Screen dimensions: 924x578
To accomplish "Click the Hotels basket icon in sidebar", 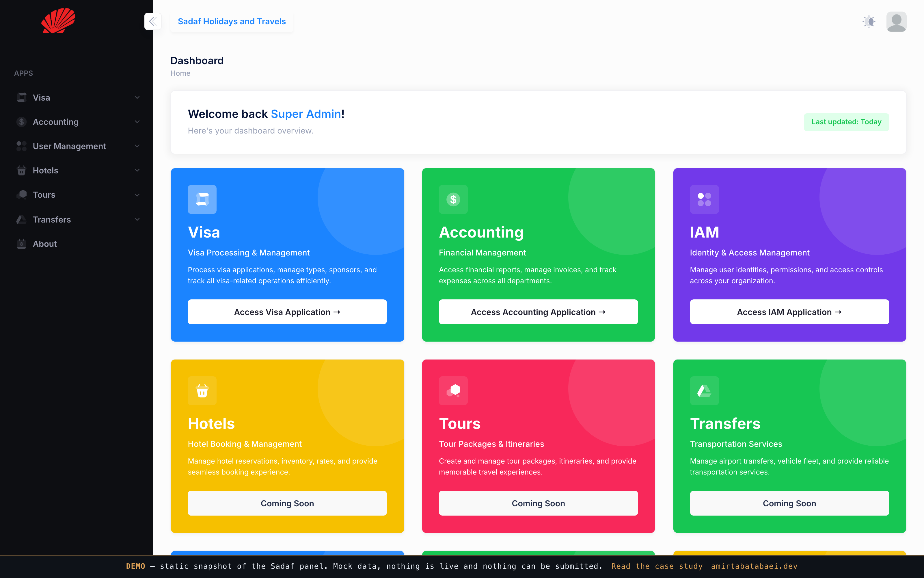I will click(x=22, y=171).
